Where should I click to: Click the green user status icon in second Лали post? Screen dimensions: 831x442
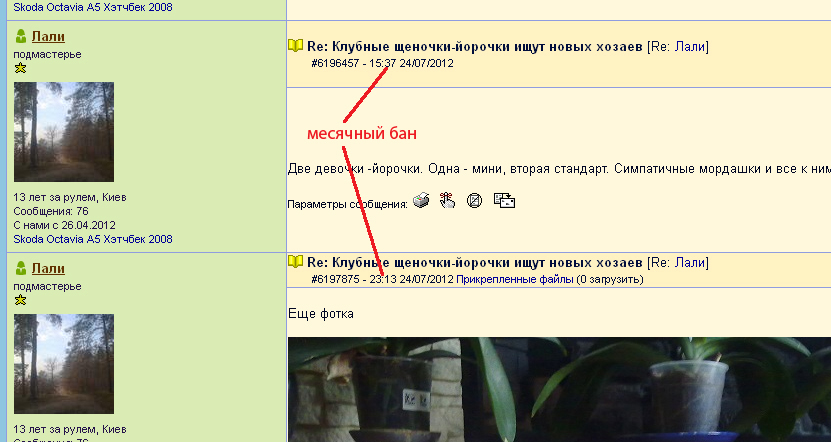coord(20,269)
